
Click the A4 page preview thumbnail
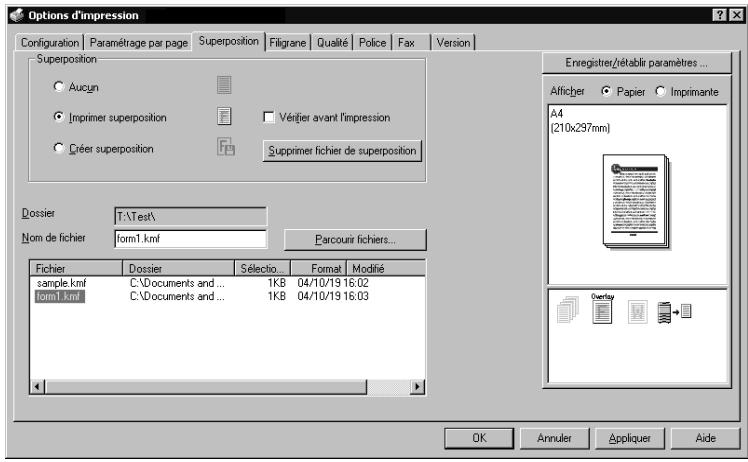coord(637,201)
